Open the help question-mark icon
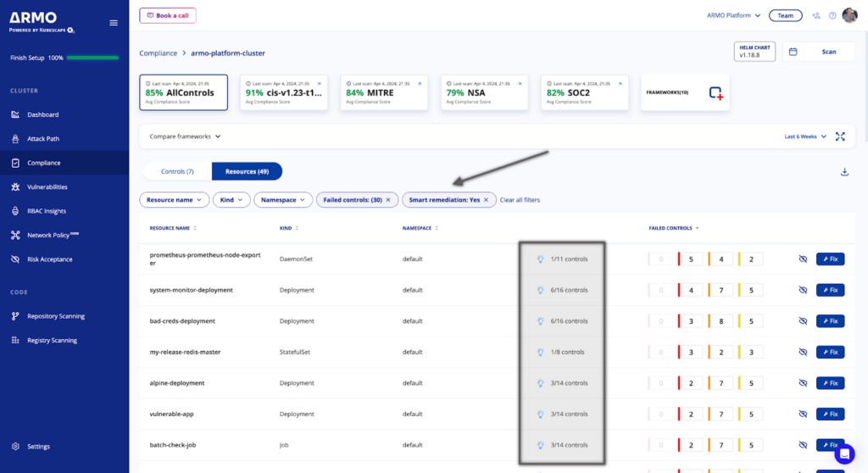Screen dimensions: 868x473 [x=832, y=15]
